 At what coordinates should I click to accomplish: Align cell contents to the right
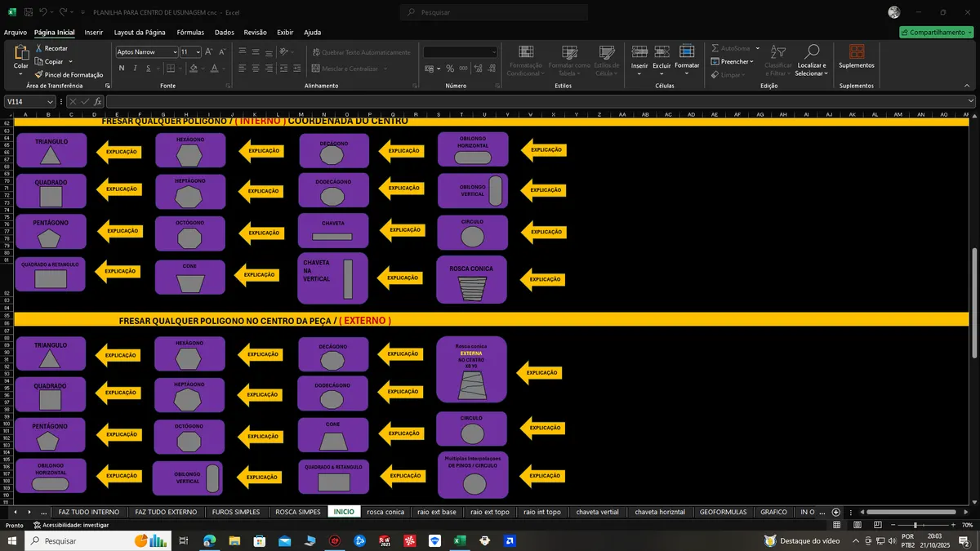(x=269, y=69)
